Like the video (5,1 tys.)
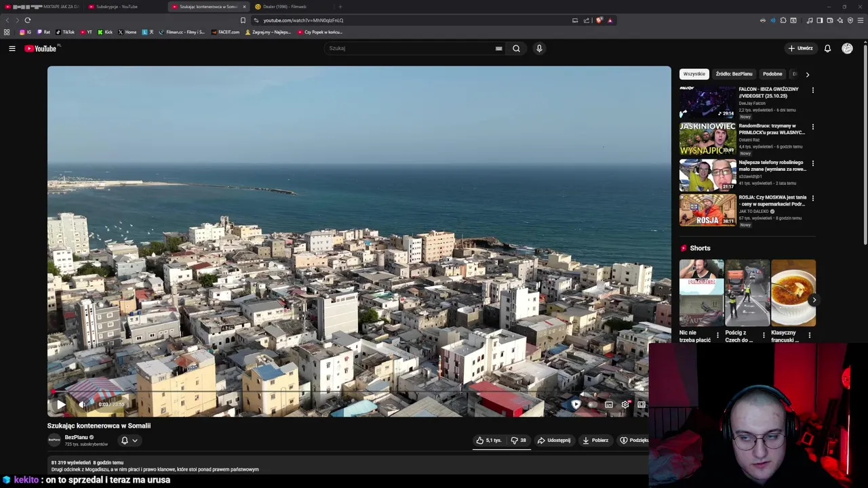 coord(489,441)
